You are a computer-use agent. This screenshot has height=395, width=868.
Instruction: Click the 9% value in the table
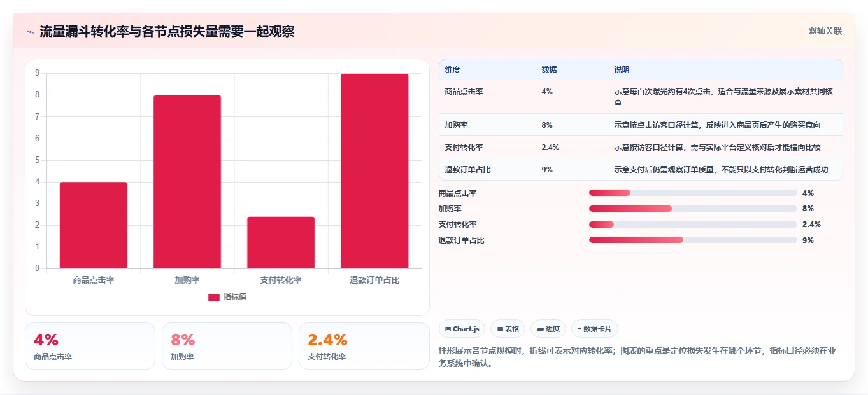[547, 169]
